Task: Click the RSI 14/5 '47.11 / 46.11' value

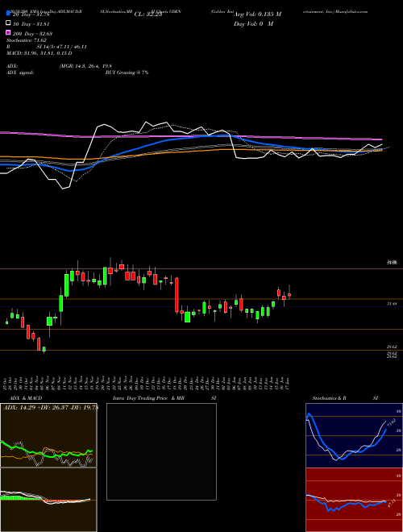Action: [x=71, y=47]
